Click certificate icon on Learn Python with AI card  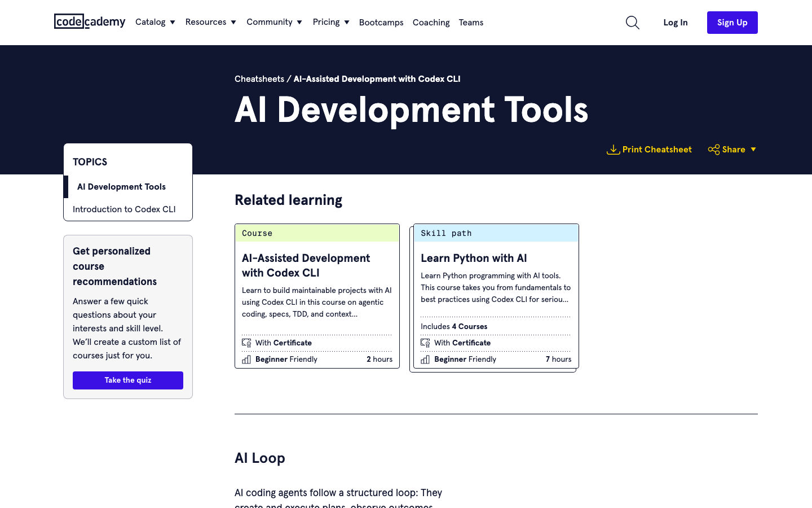click(425, 343)
